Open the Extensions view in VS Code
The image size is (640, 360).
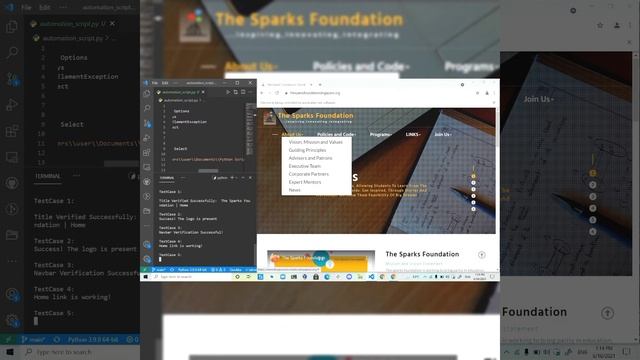pos(147,153)
